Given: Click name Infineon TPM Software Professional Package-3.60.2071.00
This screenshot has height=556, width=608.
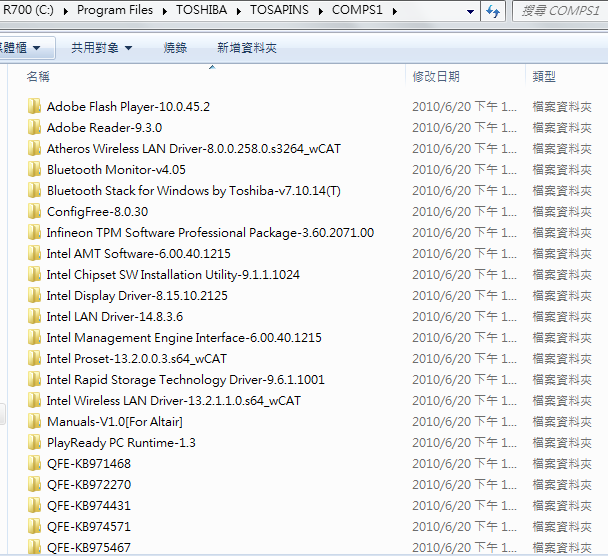Looking at the screenshot, I should click(210, 233).
